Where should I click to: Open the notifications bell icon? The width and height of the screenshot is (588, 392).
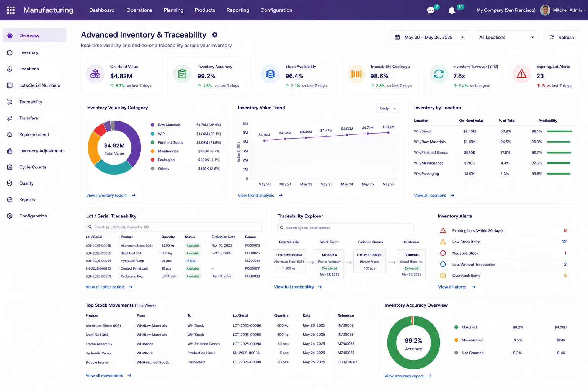coord(452,10)
